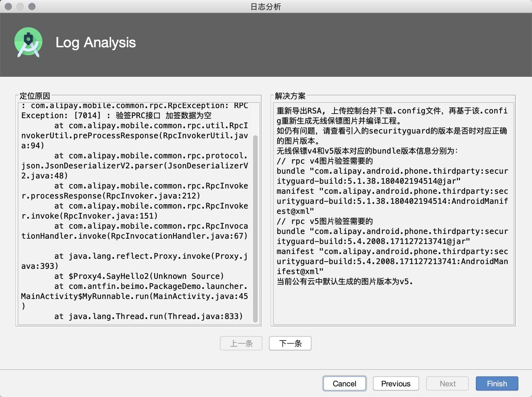
Task: Click 'at com.antfin.beimo.PackageDemo.launcher.' line
Action: 151,286
